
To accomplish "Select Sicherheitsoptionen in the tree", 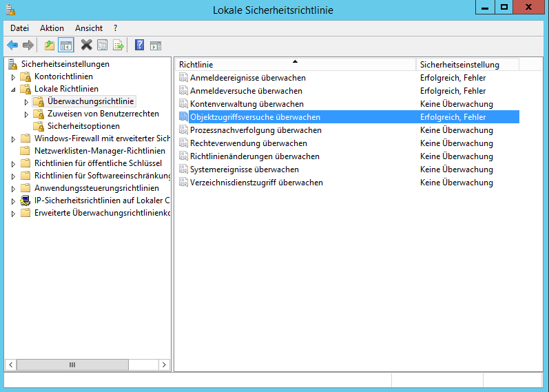I will 83,126.
